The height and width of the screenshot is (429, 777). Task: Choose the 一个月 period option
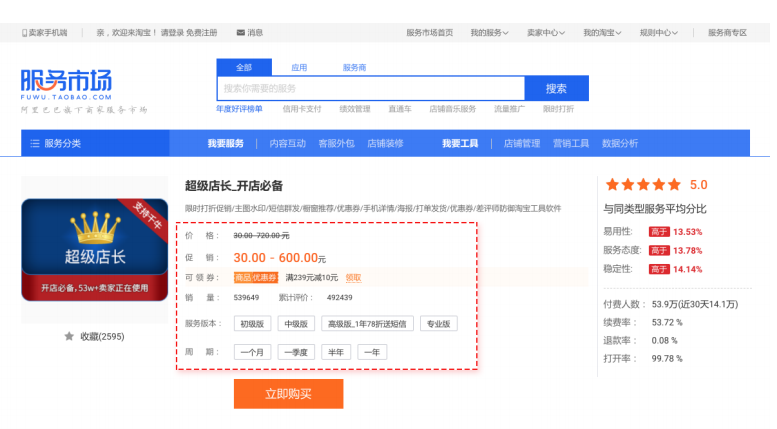(252, 352)
